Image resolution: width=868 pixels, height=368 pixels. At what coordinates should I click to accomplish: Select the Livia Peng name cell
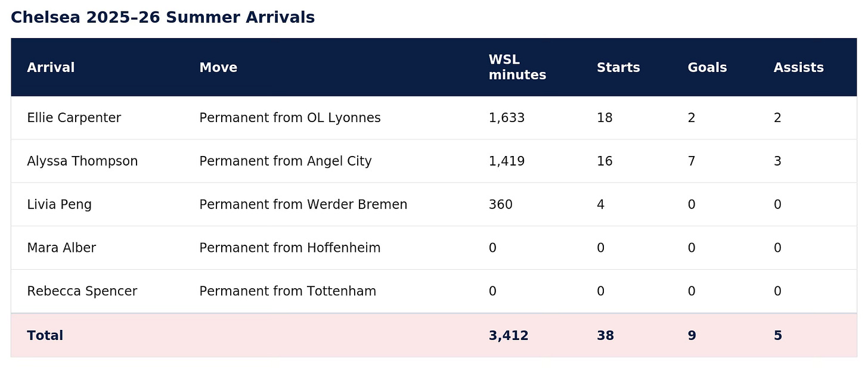tap(59, 205)
